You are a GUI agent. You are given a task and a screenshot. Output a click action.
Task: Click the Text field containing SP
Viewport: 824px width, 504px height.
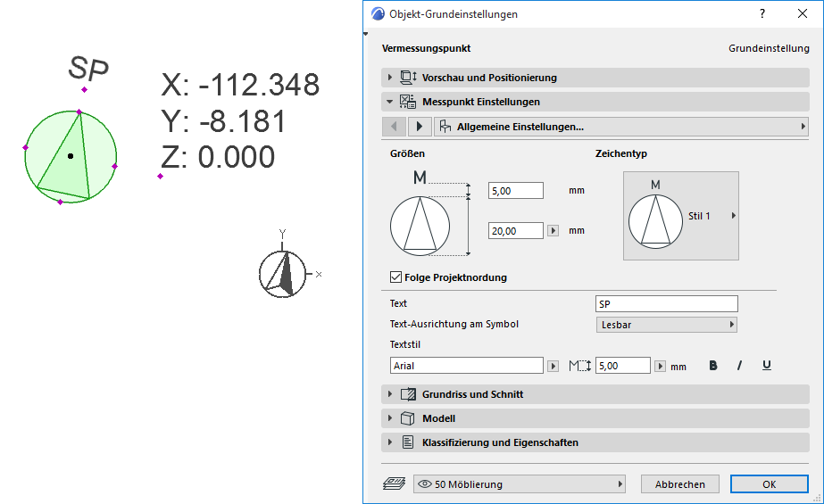pyautogui.click(x=666, y=304)
